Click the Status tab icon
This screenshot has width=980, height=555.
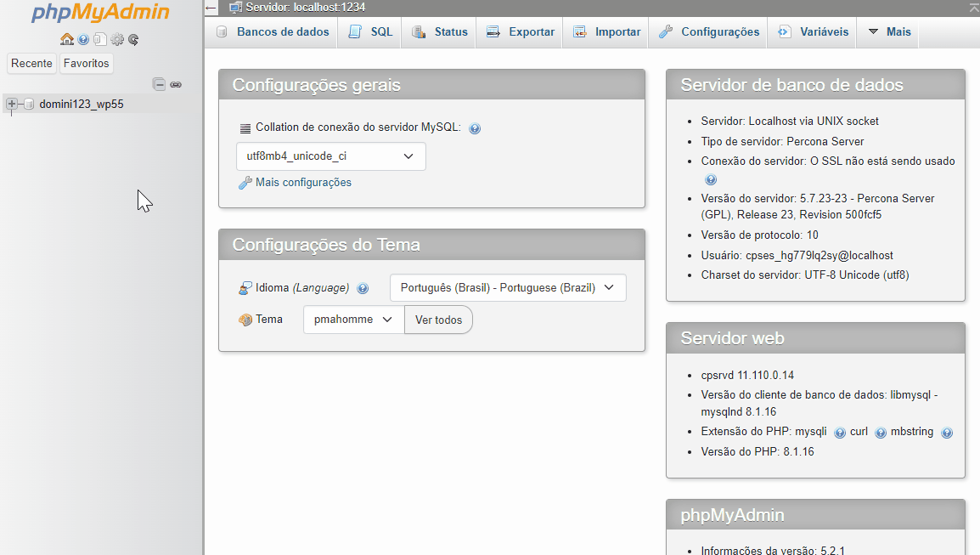(x=419, y=32)
